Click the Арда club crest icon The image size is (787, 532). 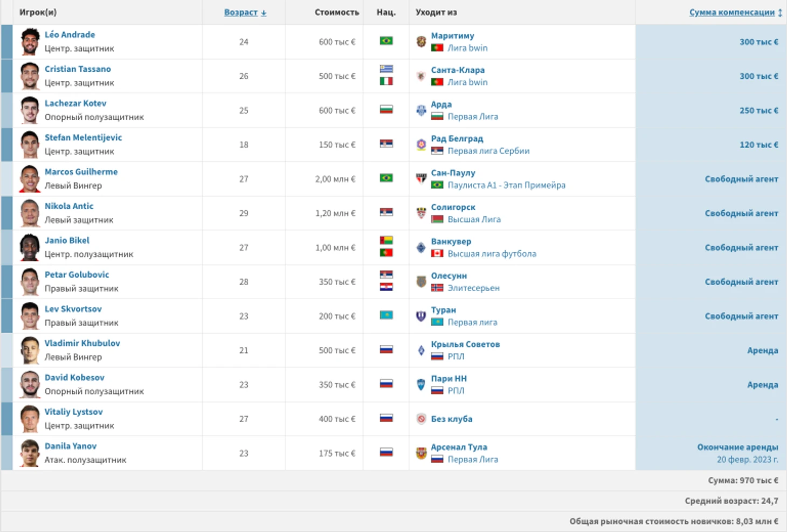[x=422, y=110]
